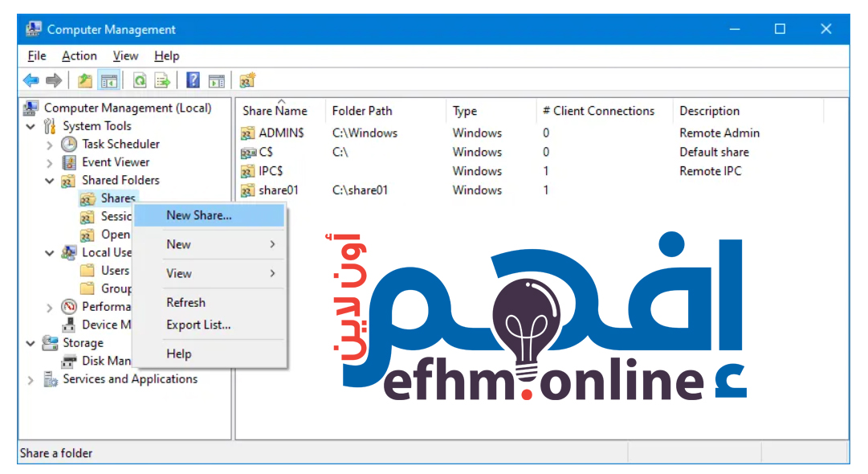Open the File menu

(x=37, y=56)
